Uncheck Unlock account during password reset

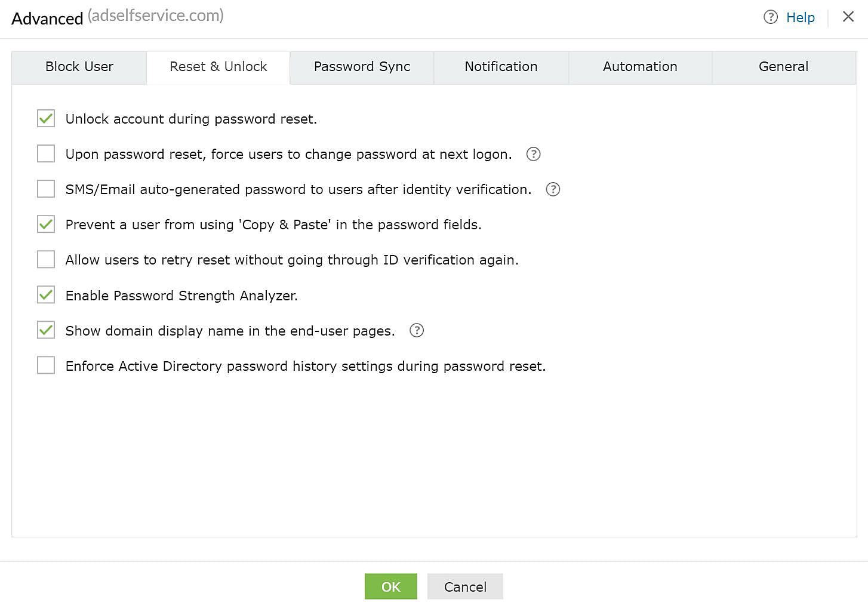pyautogui.click(x=46, y=118)
